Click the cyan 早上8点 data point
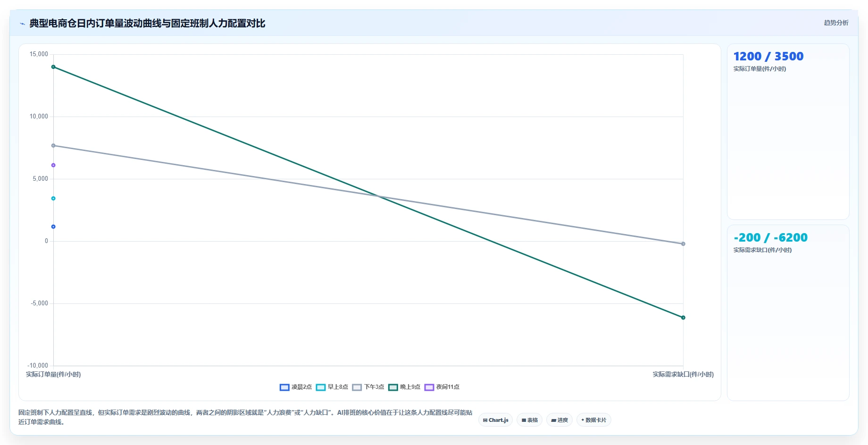Image resolution: width=868 pixels, height=445 pixels. 53,198
